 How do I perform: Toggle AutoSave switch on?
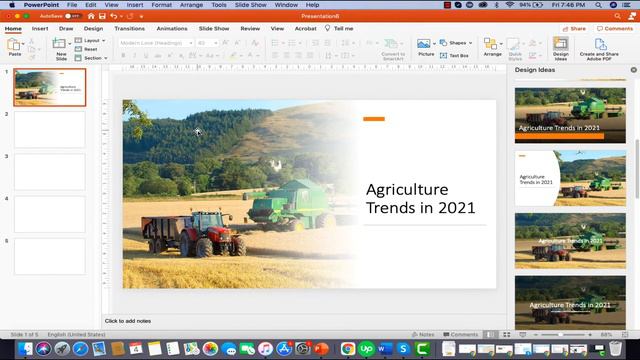[72, 16]
